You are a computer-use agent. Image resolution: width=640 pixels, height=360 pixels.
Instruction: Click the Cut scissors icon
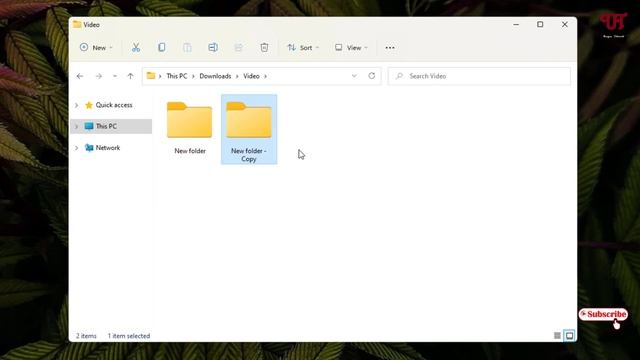pos(136,48)
